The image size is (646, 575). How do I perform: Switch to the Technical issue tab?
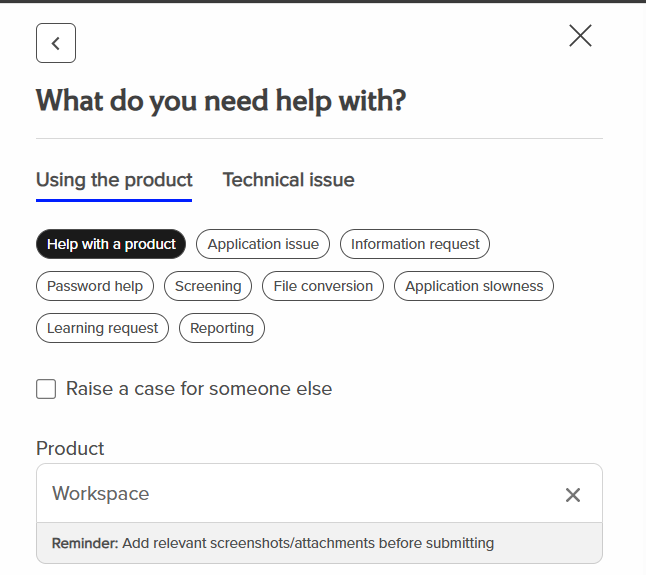(288, 180)
